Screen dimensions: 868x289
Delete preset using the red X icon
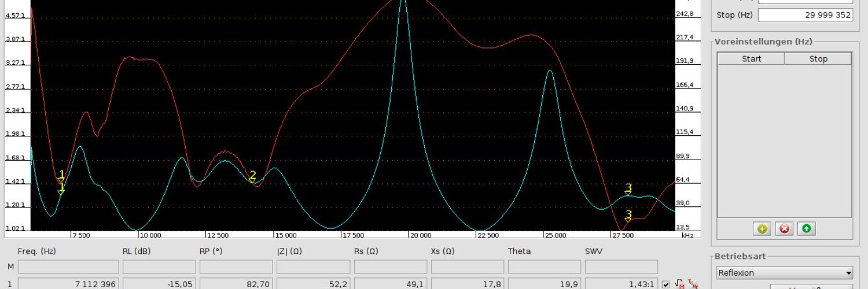pyautogui.click(x=784, y=229)
